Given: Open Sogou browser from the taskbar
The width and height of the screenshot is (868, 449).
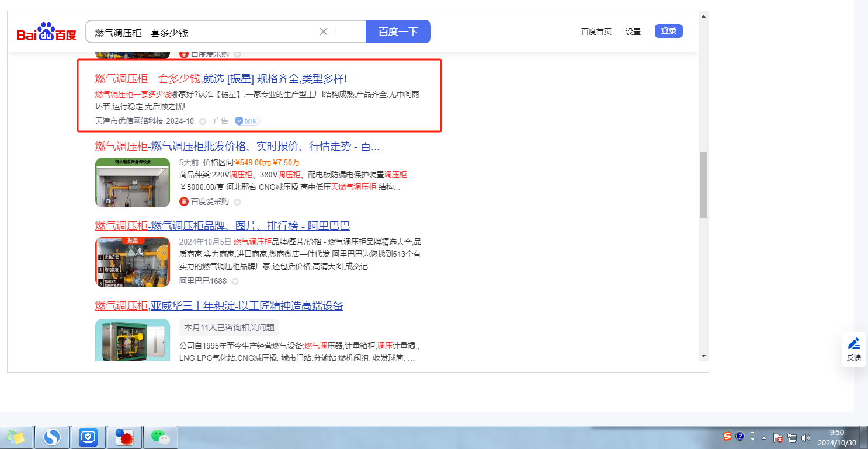Looking at the screenshot, I should (52, 437).
